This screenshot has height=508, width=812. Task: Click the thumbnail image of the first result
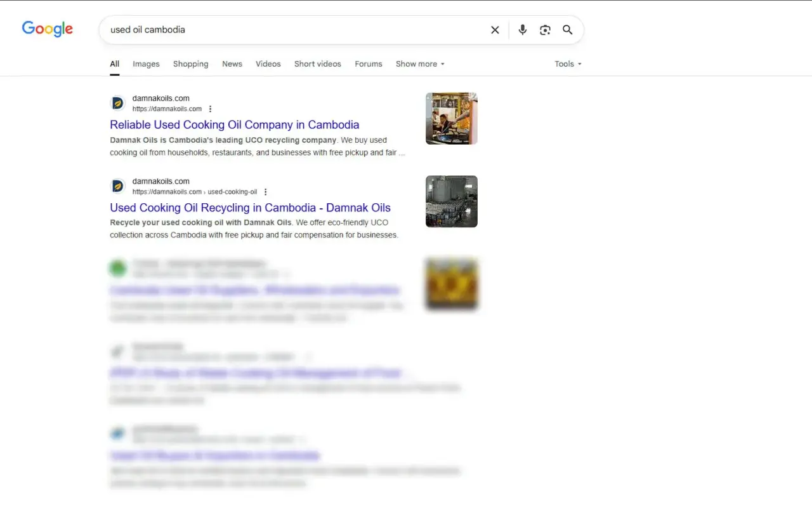coord(451,118)
